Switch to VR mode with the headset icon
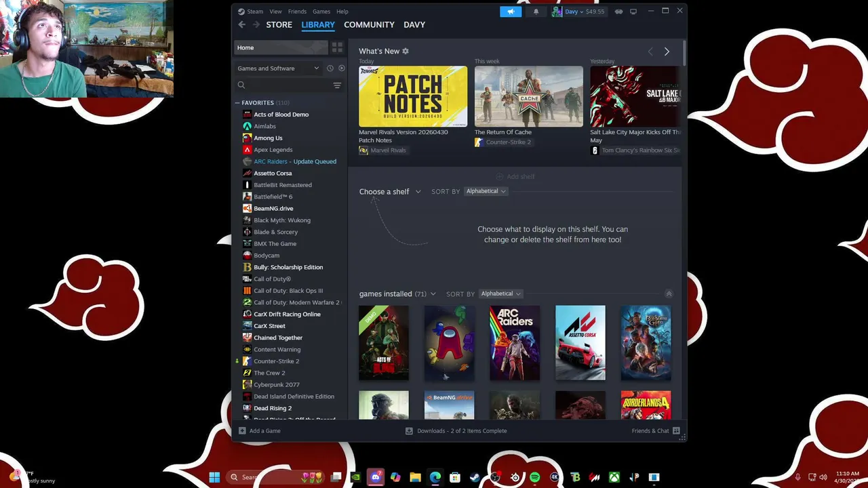This screenshot has width=868, height=488. coord(618,12)
